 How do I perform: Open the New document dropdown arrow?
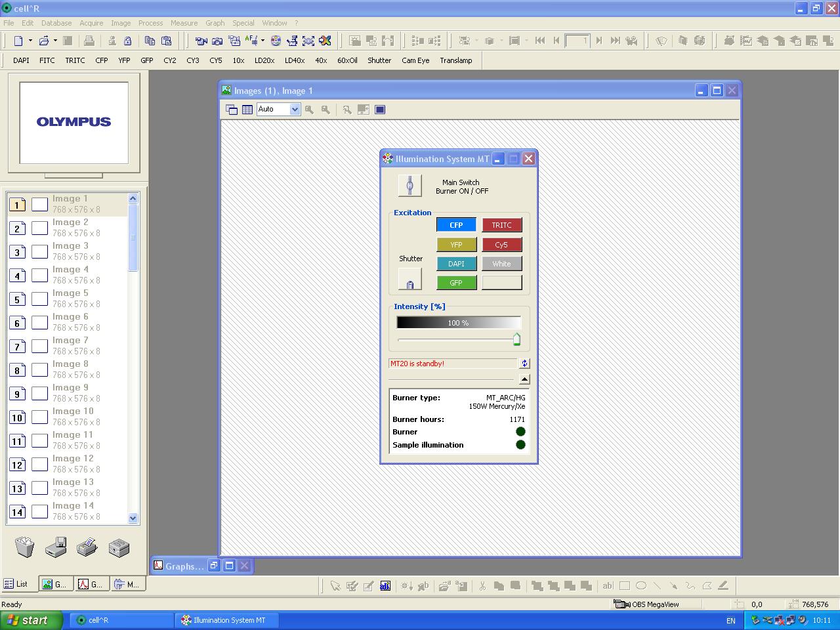[x=30, y=41]
